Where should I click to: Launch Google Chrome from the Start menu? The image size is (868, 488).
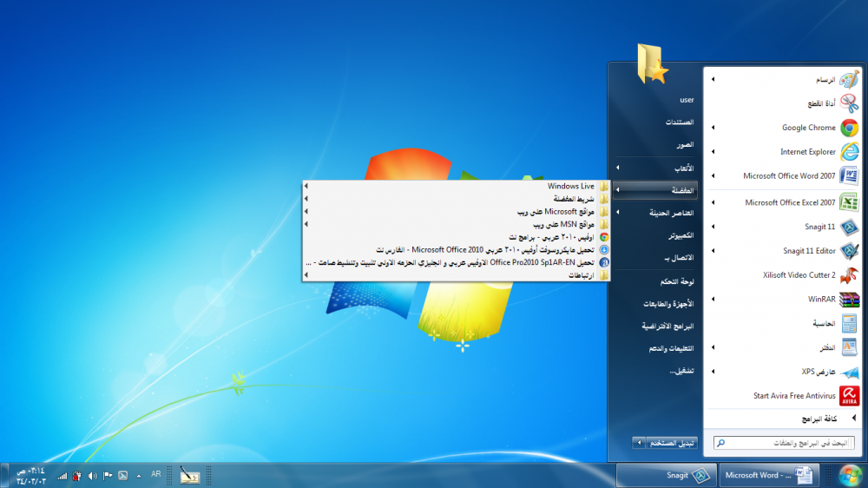point(807,128)
